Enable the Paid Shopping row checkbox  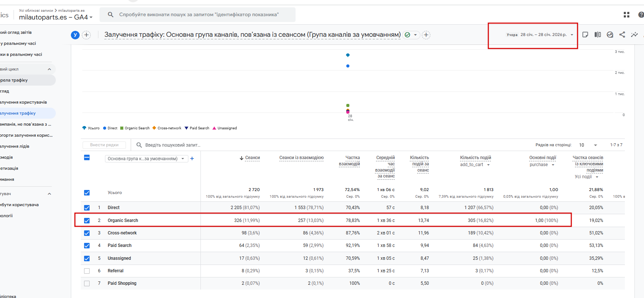coord(87,283)
